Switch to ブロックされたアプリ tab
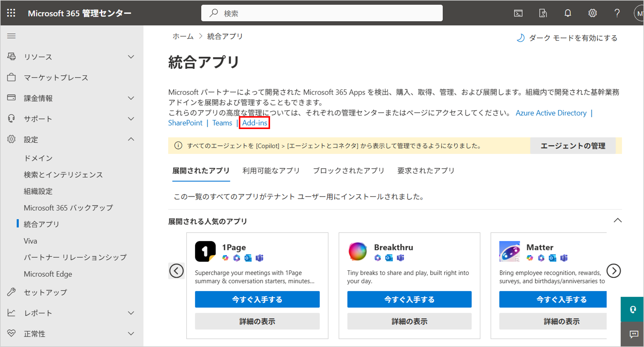This screenshot has width=644, height=347. (348, 171)
